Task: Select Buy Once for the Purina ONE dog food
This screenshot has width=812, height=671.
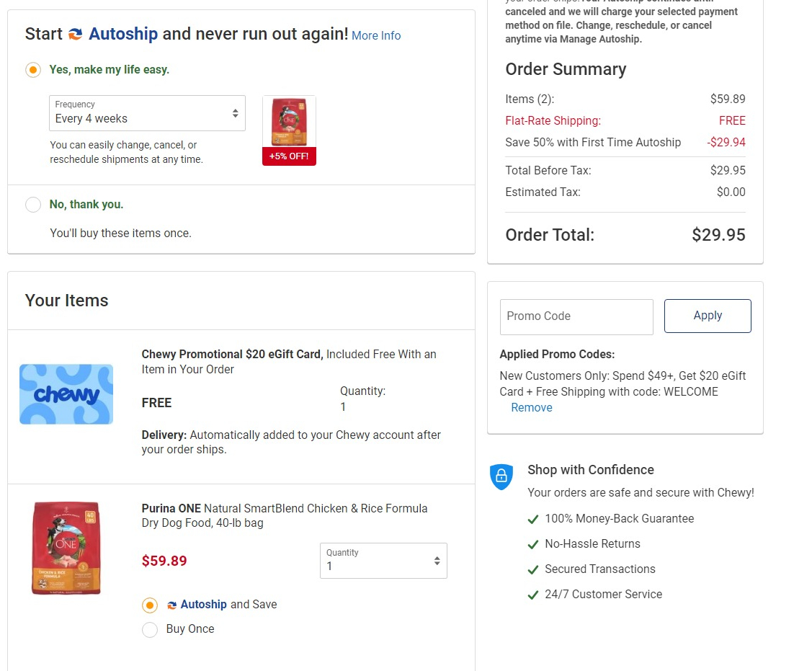Action: [150, 629]
